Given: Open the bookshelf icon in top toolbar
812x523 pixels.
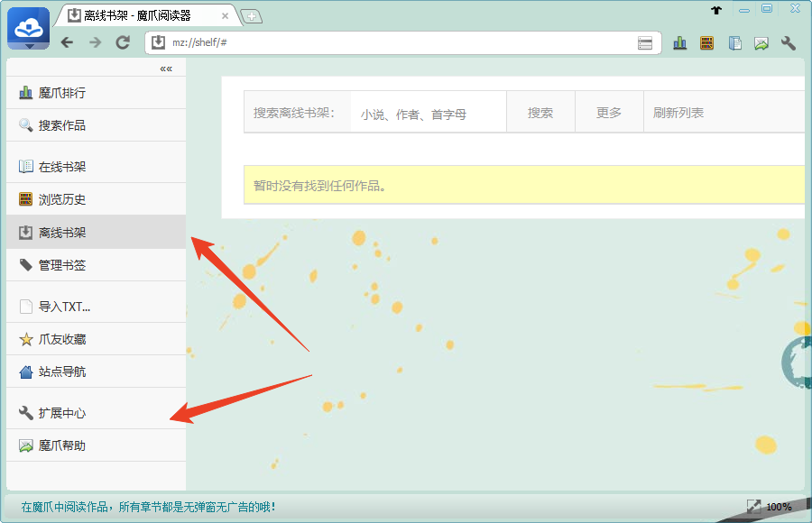Looking at the screenshot, I should (706, 42).
